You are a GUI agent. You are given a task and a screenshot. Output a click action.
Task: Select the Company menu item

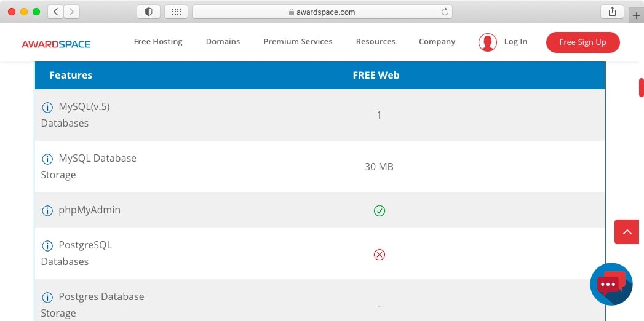point(437,42)
